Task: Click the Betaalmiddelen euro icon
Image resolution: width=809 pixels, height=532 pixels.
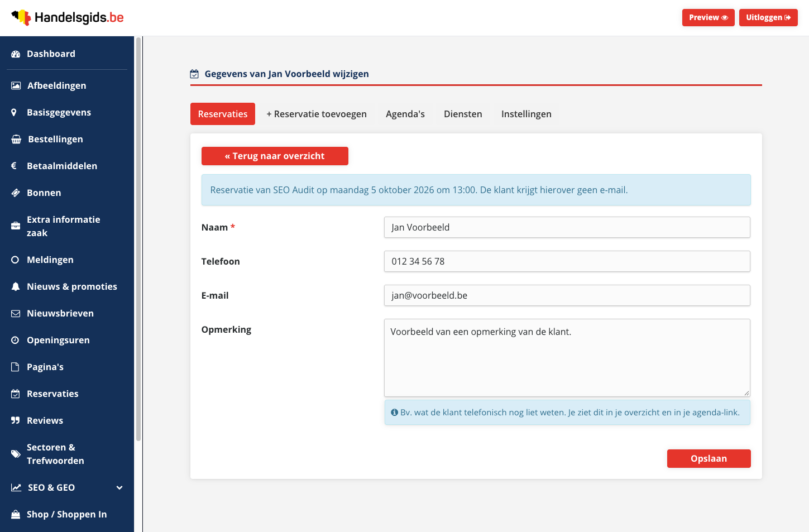Action: pyautogui.click(x=14, y=166)
